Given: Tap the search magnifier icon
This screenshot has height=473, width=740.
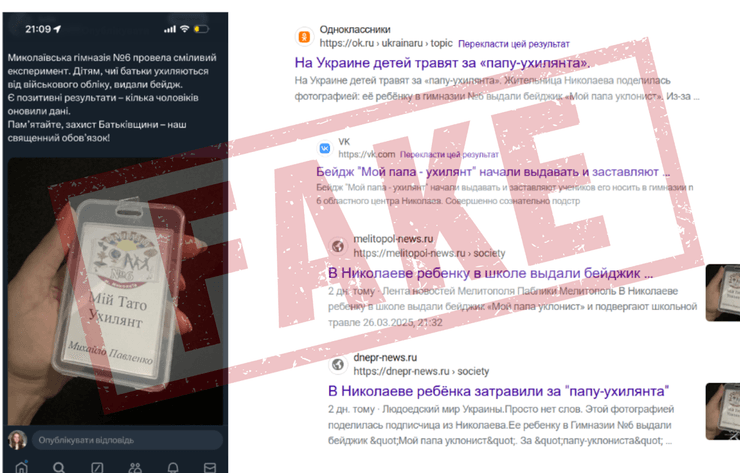Looking at the screenshot, I should (x=59, y=467).
